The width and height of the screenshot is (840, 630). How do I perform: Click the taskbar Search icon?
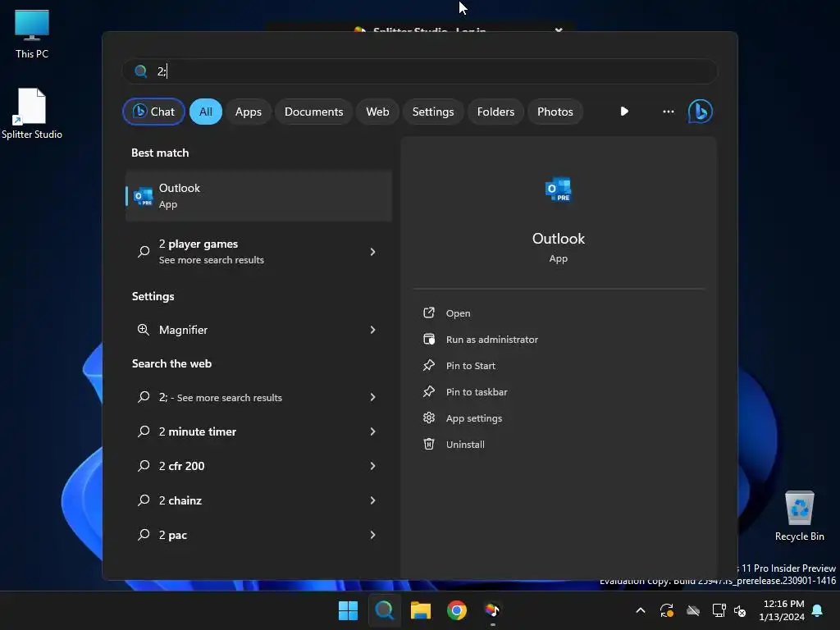coord(384,610)
